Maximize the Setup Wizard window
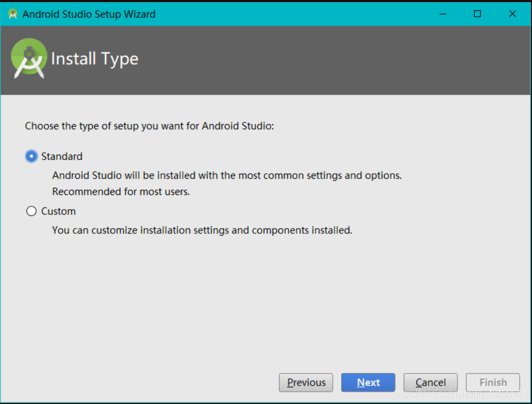532x404 pixels. 477,14
